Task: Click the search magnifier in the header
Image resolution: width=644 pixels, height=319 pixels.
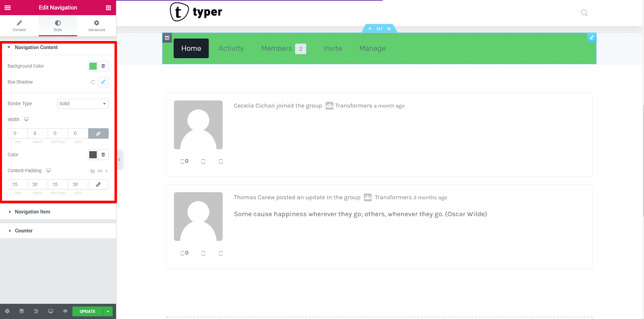Action: click(584, 13)
